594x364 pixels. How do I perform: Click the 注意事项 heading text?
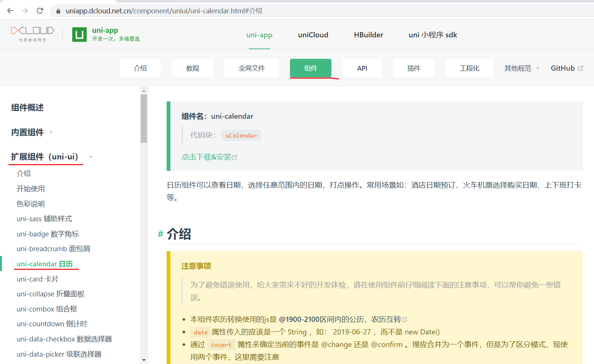[196, 266]
